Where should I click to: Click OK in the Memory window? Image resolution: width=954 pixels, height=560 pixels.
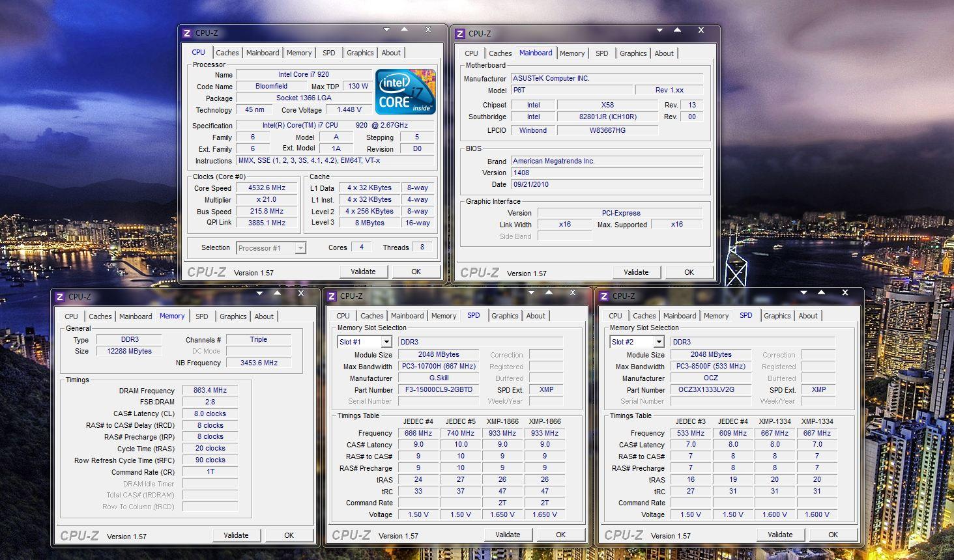click(289, 535)
